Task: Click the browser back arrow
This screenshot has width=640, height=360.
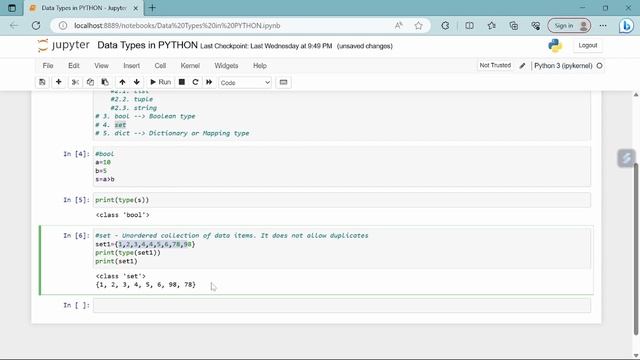Action: tap(14, 25)
